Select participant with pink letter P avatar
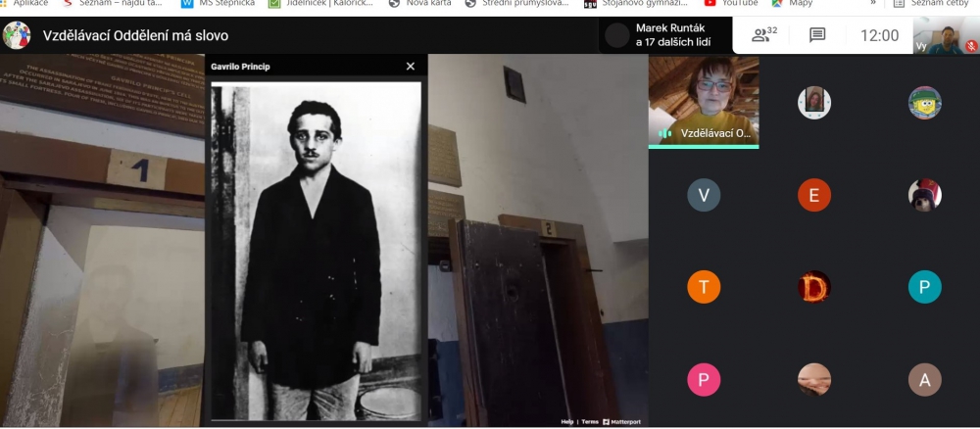 coord(704,380)
